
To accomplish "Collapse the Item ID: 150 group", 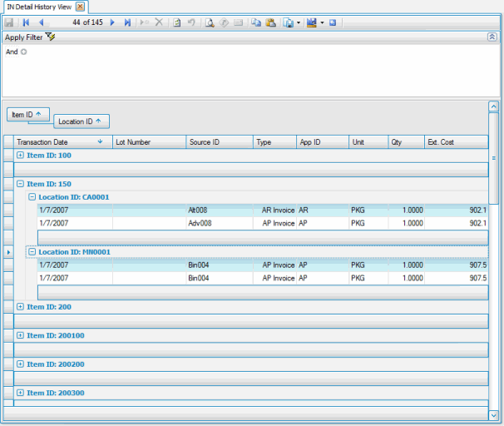I will click(x=20, y=184).
